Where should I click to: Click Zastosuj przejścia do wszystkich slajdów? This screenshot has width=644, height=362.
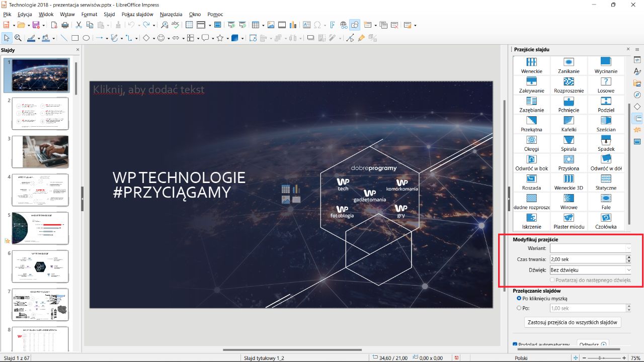[x=572, y=322]
